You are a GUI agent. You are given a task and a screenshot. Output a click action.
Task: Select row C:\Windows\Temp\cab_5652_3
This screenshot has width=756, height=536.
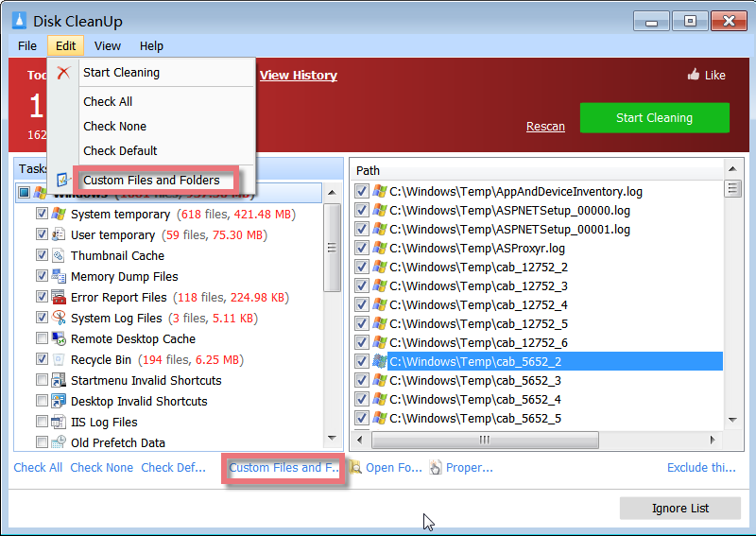(475, 380)
